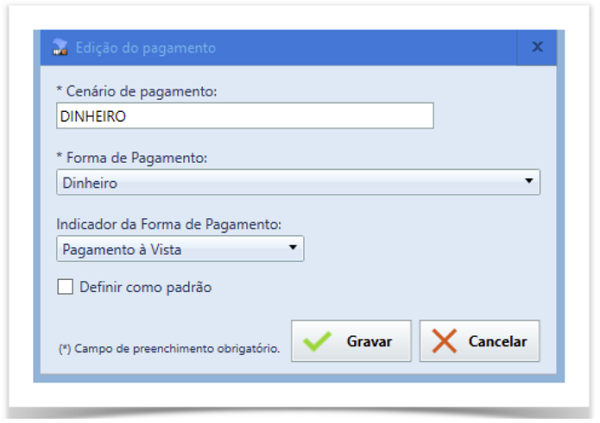The image size is (600, 423).
Task: Click the Cenário de pagamento label
Action: [137, 91]
